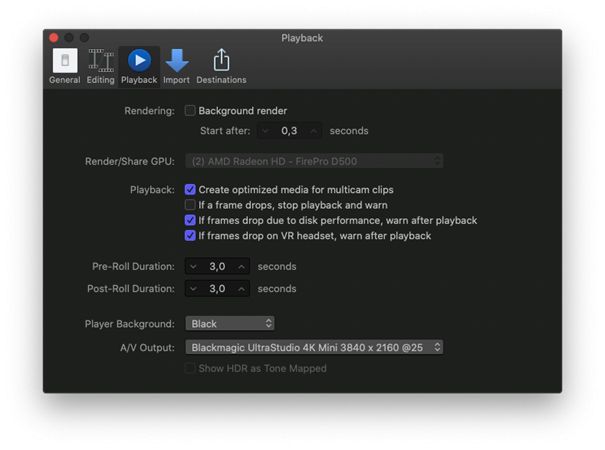The width and height of the screenshot is (605, 450).
Task: Close the Playback preferences window
Action: 54,38
